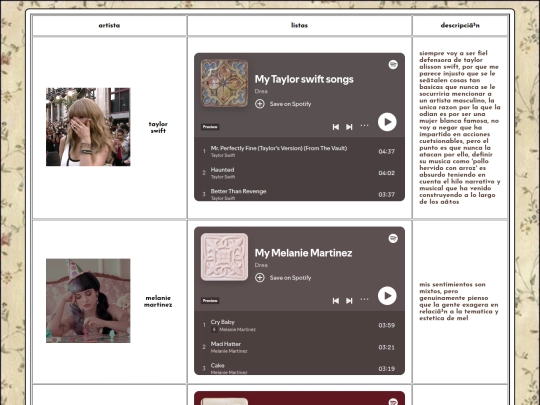This screenshot has width=540, height=405.
Task: Click Save on Spotify text under Melanie playlist
Action: (290, 278)
